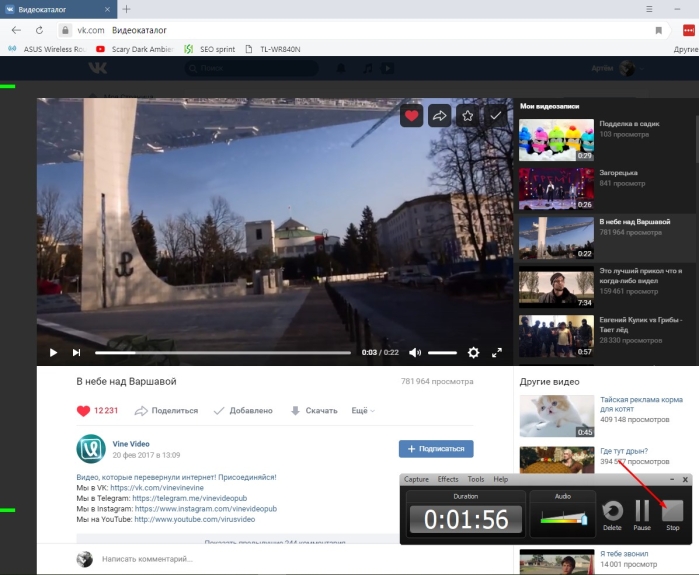Click the address bar URL field

click(x=357, y=30)
